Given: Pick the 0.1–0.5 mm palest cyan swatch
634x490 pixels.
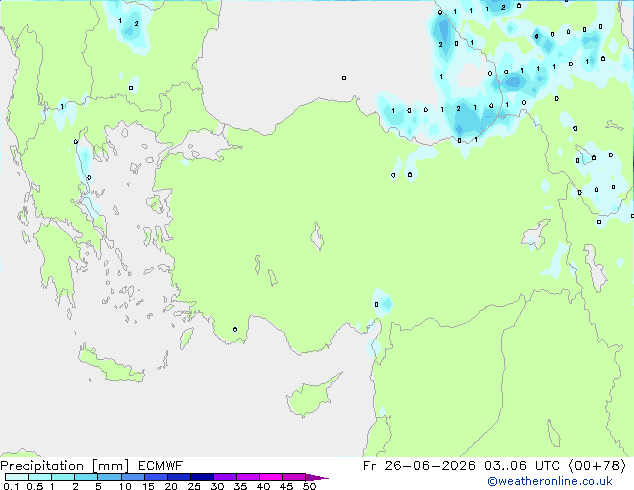Looking at the screenshot, I should coord(17,477).
